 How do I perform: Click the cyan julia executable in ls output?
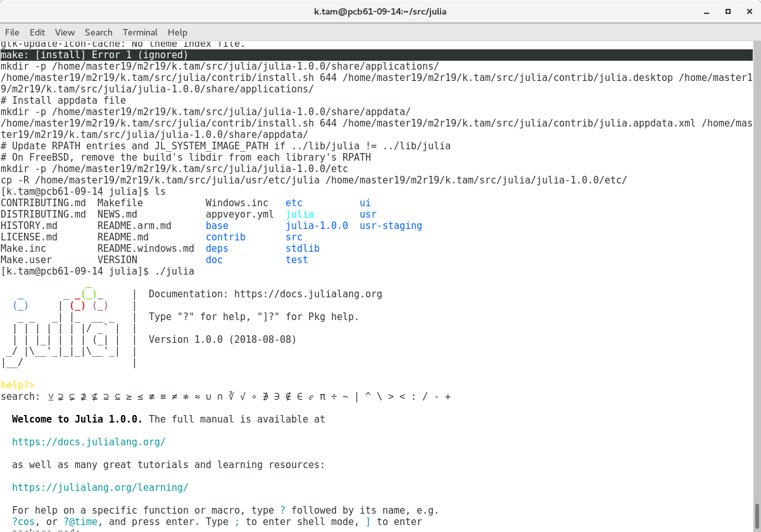(x=299, y=214)
